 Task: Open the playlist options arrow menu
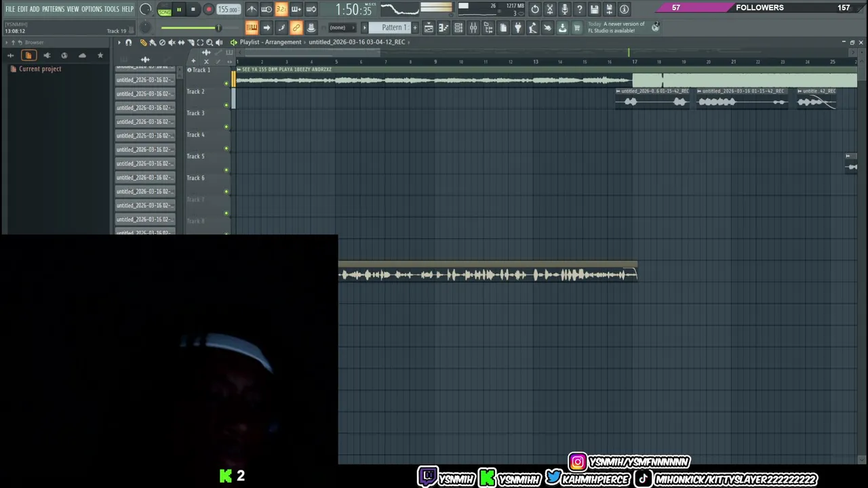pyautogui.click(x=119, y=42)
